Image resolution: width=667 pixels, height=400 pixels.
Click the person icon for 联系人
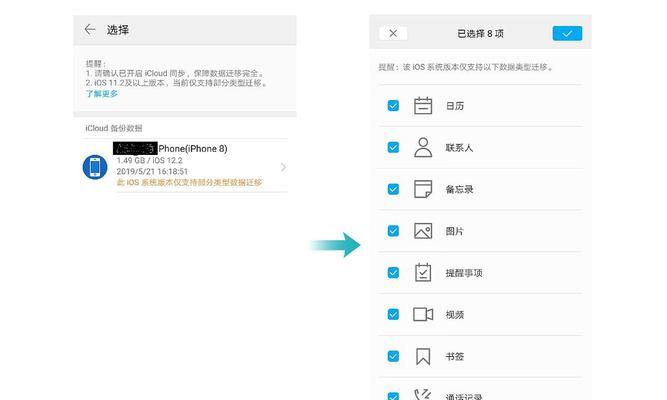423,147
